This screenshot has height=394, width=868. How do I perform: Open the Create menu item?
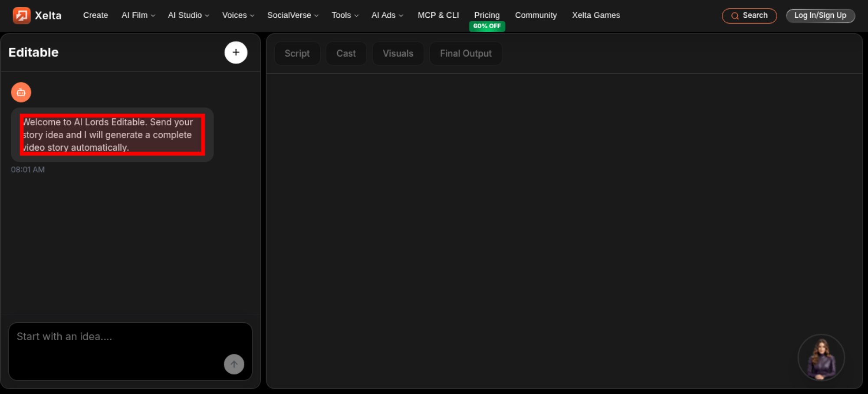95,15
